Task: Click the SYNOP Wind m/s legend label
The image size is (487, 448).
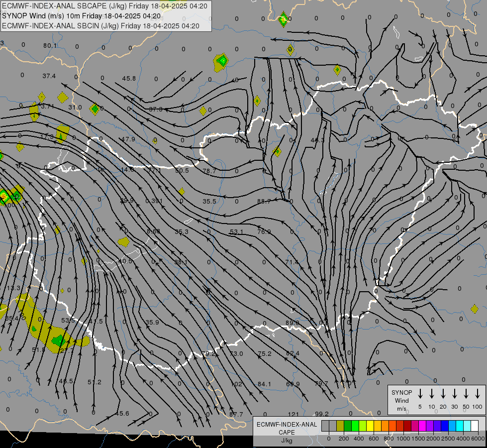Action: [401, 400]
